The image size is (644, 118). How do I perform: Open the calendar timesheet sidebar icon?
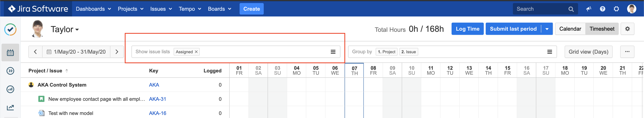click(x=10, y=52)
